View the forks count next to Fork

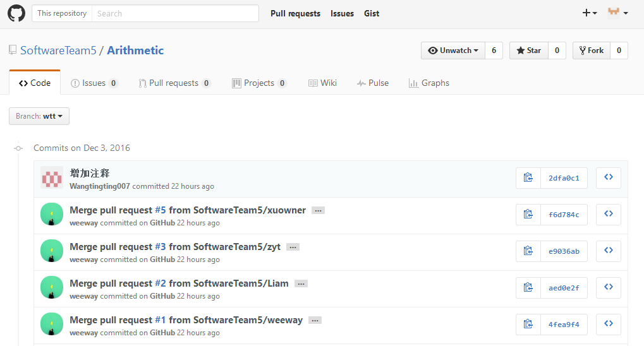(619, 51)
